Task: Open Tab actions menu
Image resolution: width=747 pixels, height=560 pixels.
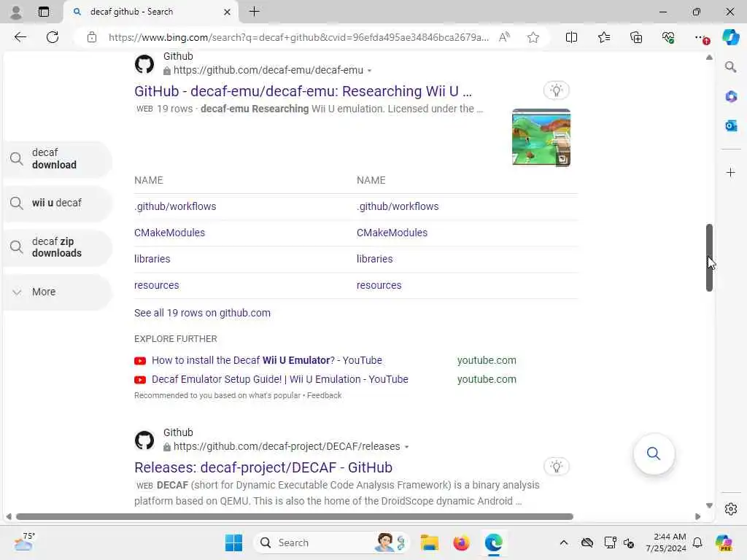Action: point(43,12)
